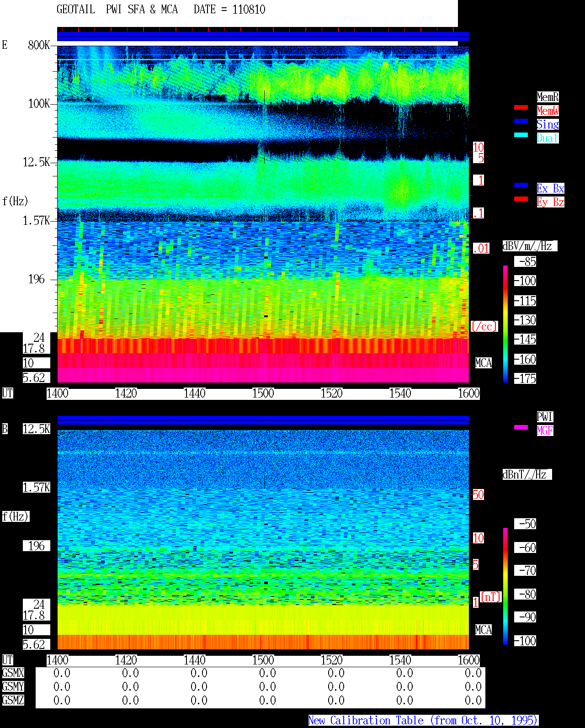Click 1420 on the E panel time axis

(126, 393)
